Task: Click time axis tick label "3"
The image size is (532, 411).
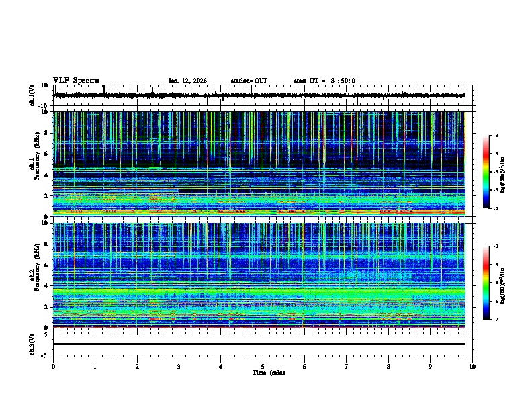Action: click(179, 367)
